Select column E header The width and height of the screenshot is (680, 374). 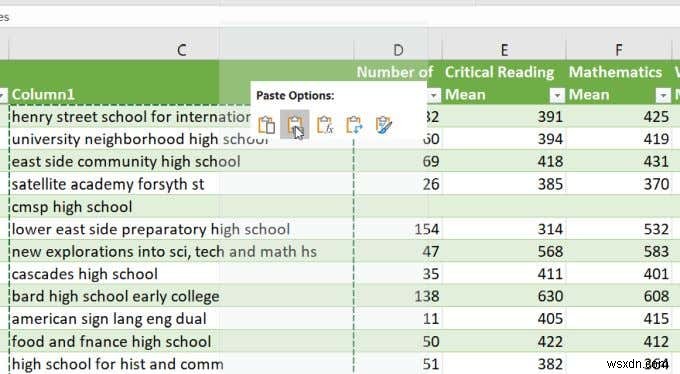(x=504, y=50)
